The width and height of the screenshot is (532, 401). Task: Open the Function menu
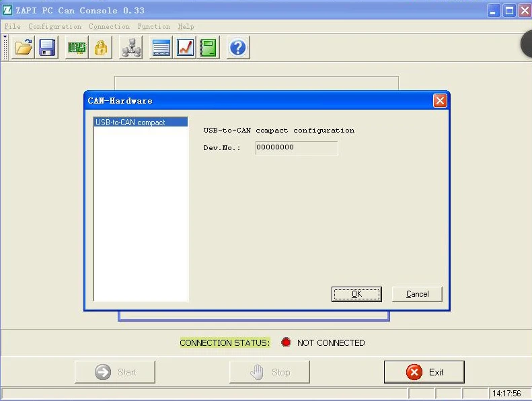tap(154, 26)
